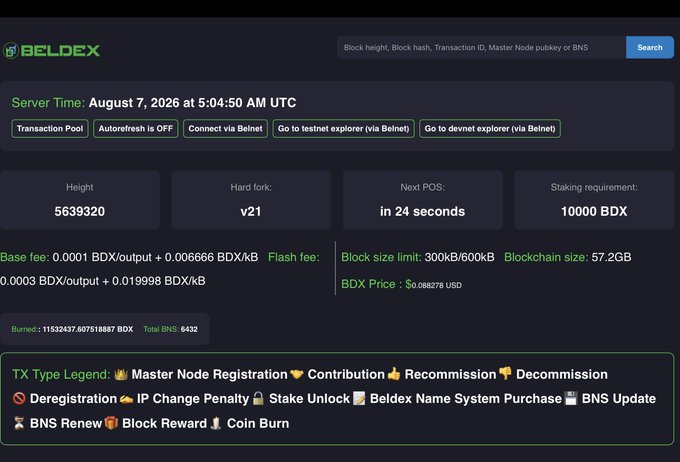Viewport: 680px width, 462px height.
Task: Click the 'Beldex Name System Purchase' legend text
Action: (x=466, y=399)
